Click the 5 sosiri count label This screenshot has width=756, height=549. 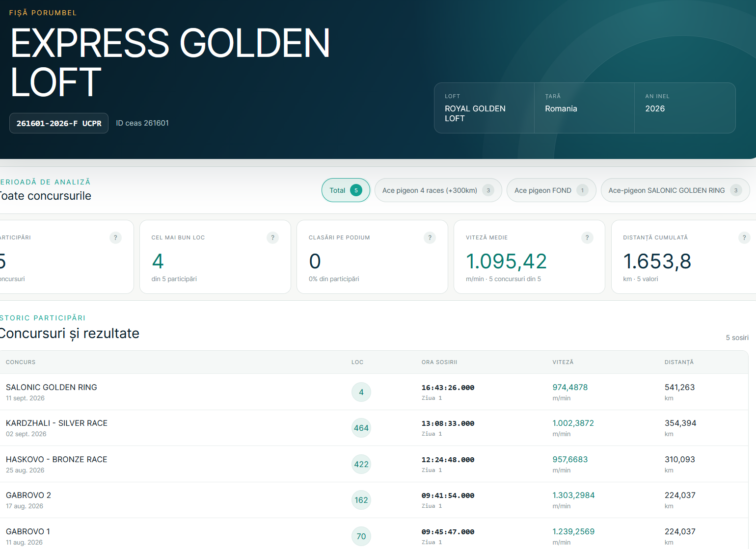[x=737, y=338]
